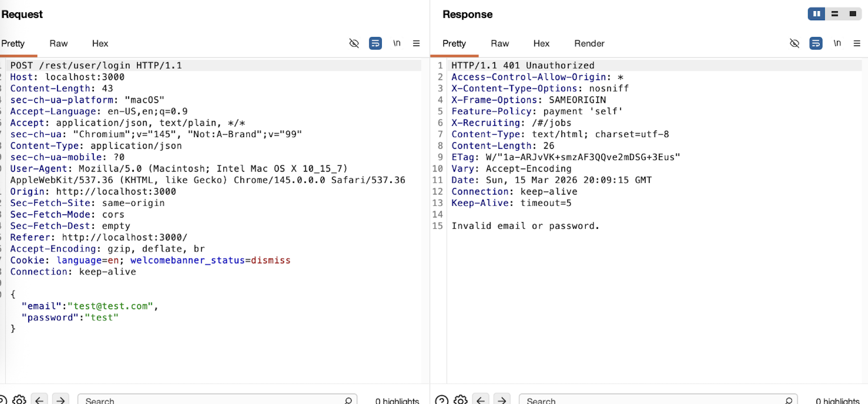
Task: Click the "test@test.com" email value
Action: (110, 306)
